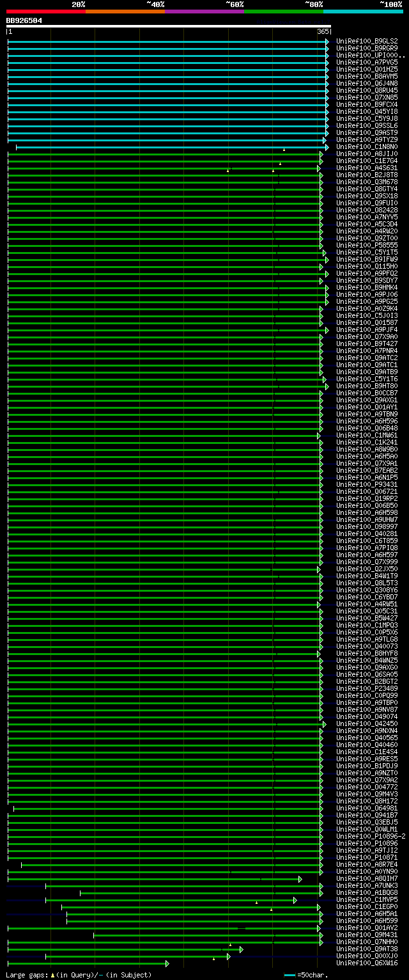Select label UniRef100_Q9SSL6
This screenshot has width=409, height=980.
[x=367, y=125]
